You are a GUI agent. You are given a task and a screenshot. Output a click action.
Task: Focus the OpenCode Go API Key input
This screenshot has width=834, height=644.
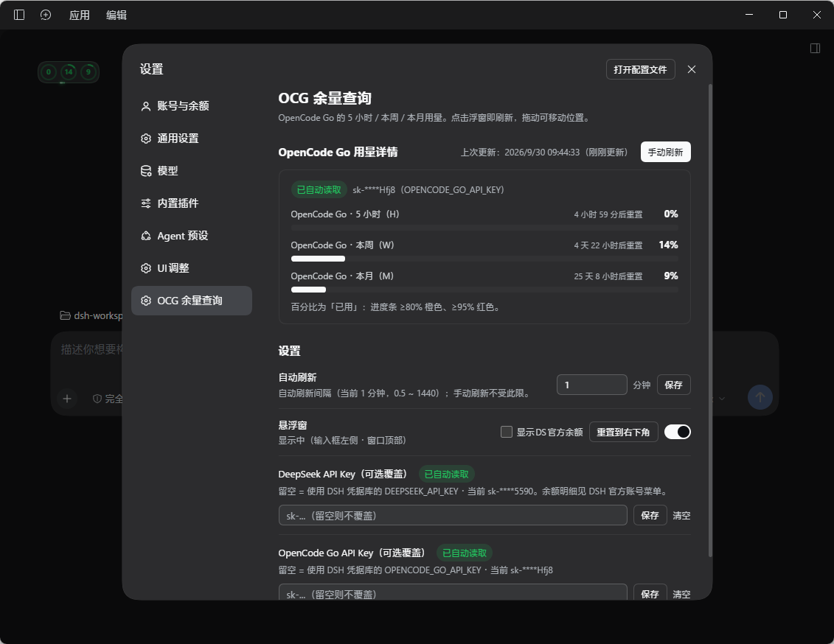tap(453, 592)
